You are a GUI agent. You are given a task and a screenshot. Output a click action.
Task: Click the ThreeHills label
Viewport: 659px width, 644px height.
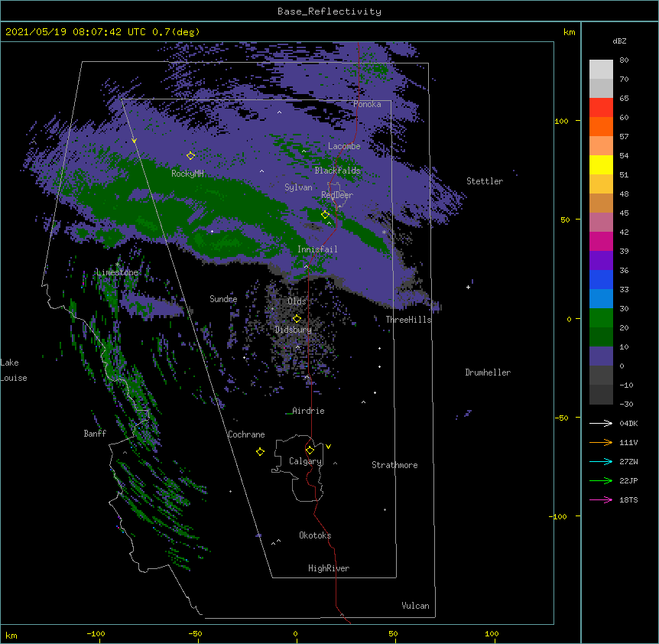point(408,320)
